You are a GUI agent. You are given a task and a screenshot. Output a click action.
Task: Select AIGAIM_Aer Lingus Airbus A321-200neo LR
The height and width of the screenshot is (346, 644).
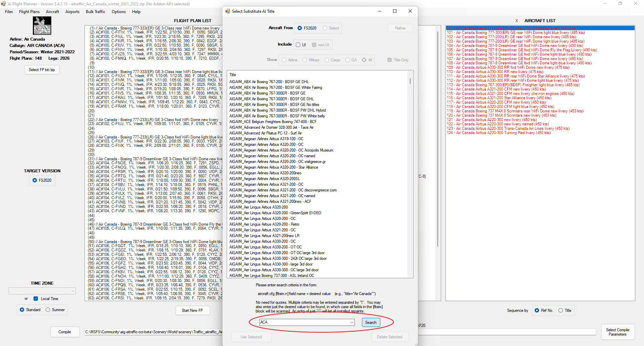pos(264,236)
